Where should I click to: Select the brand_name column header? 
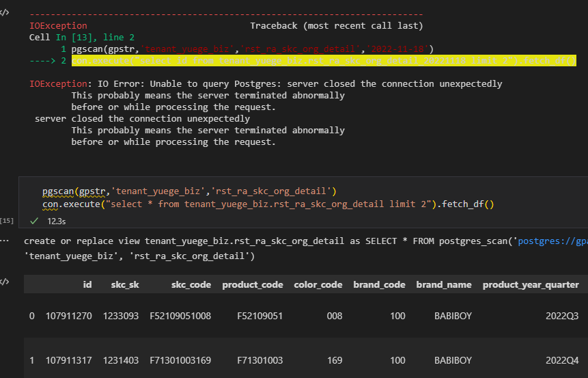pos(444,284)
